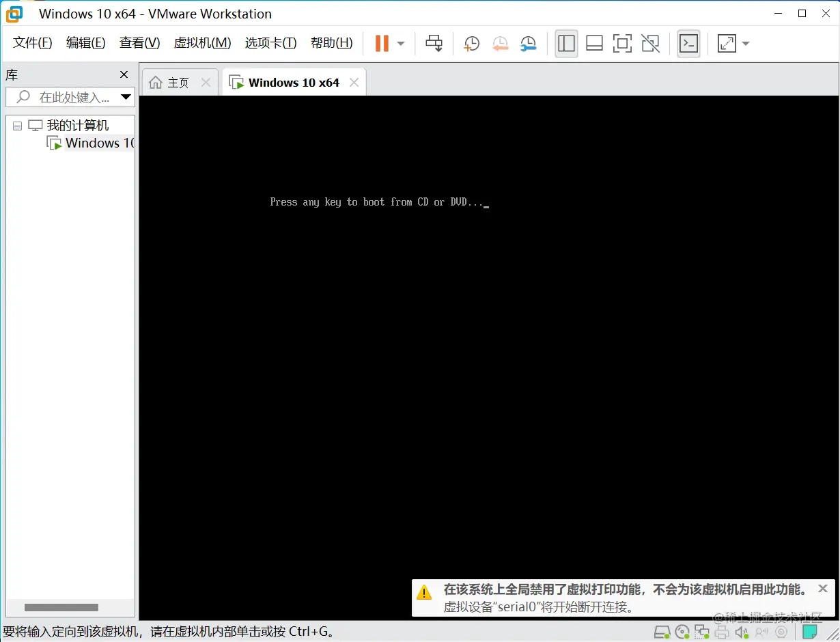Click the library horizontal scrollbar thumb
The height and width of the screenshot is (642, 840).
click(x=61, y=607)
